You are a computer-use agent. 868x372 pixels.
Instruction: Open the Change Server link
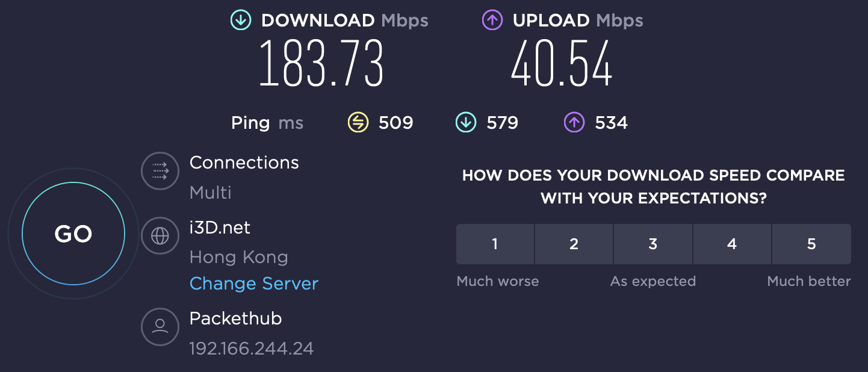click(x=253, y=284)
